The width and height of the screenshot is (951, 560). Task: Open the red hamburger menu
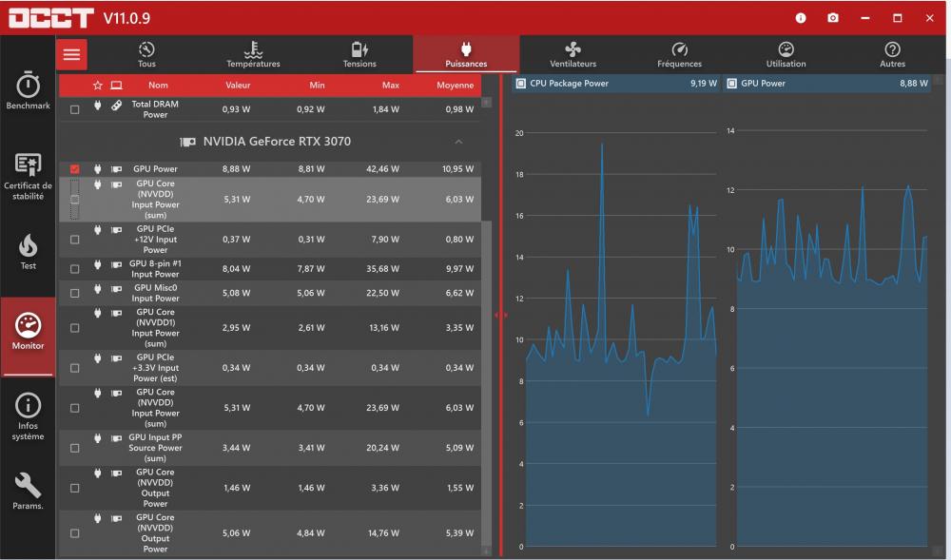point(71,54)
